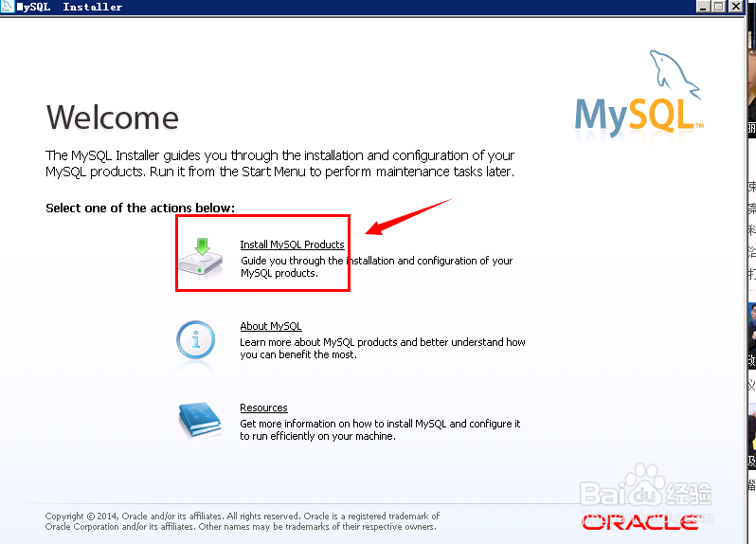Click the About MySQL info icon
This screenshot has height=544, width=756.
tap(195, 340)
